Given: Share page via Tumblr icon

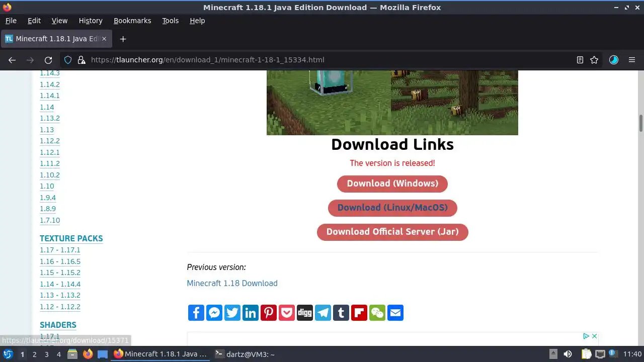Looking at the screenshot, I should [341, 313].
